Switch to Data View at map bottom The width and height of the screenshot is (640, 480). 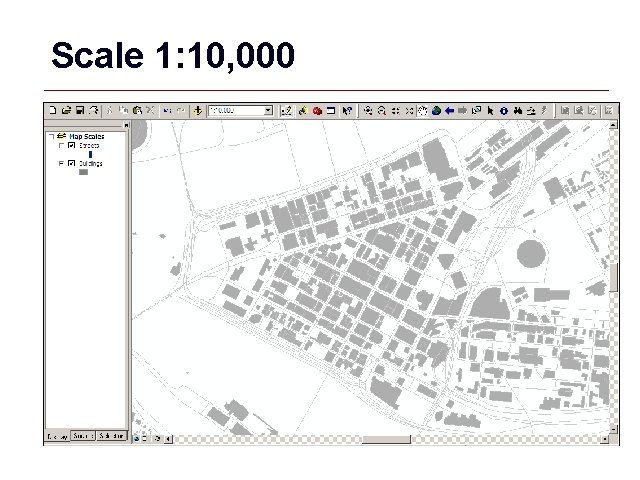[136, 439]
